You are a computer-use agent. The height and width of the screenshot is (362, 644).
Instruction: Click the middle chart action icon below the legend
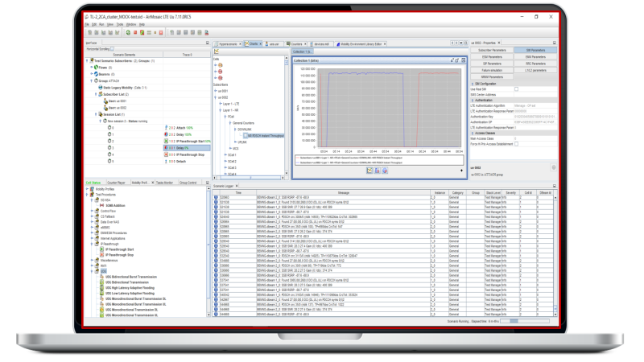(377, 171)
